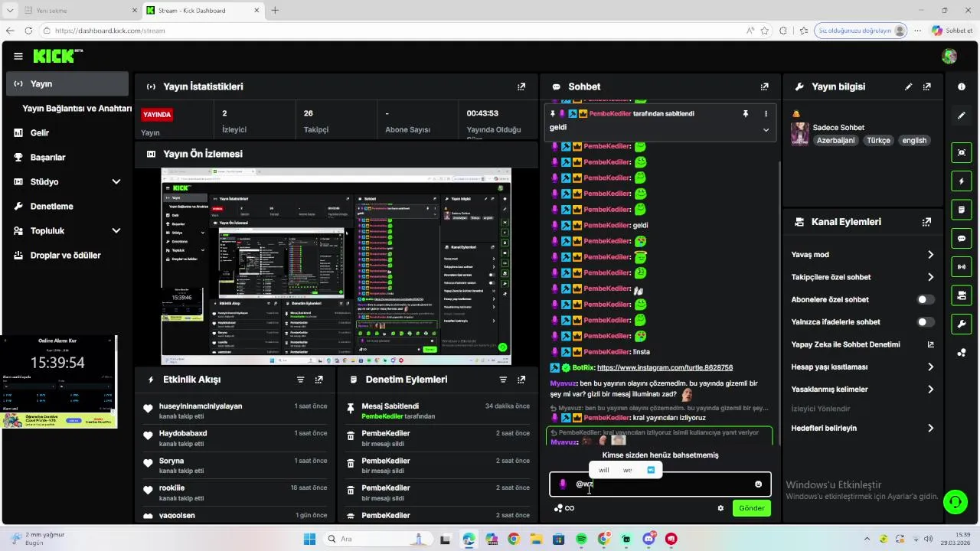Open Droplar ve ödüller in sidebar
The image size is (980, 551).
(67, 255)
